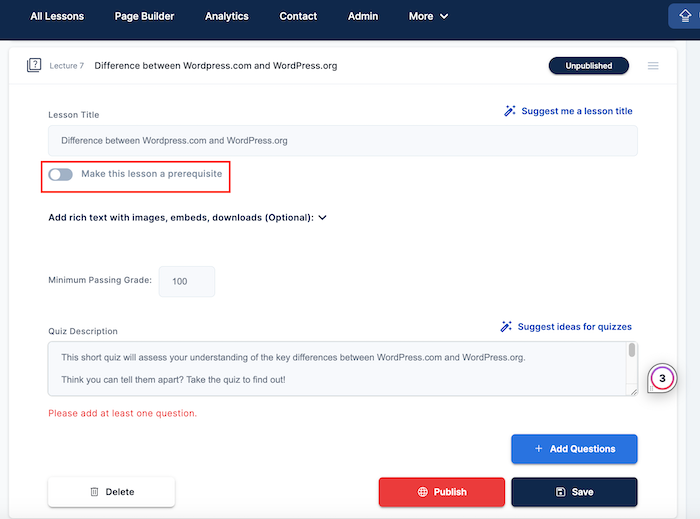700x519 pixels.
Task: Click the Lecture 7 label
Action: [67, 66]
